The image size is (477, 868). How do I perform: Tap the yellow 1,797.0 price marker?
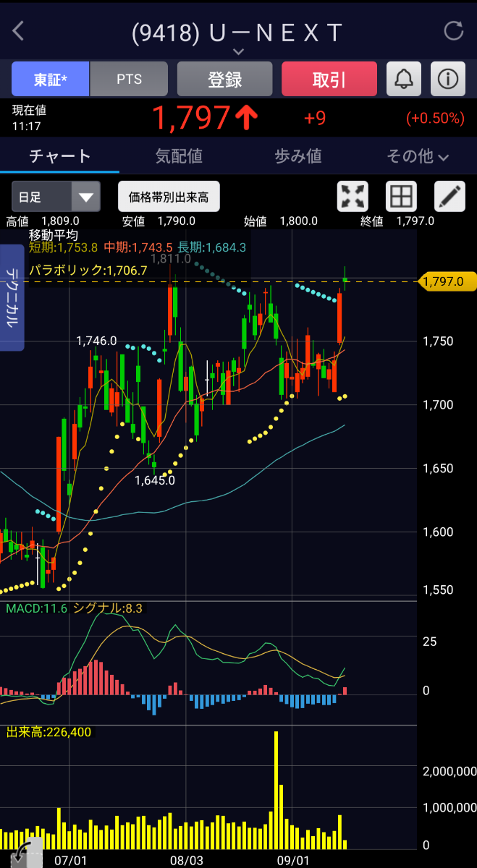point(446,281)
